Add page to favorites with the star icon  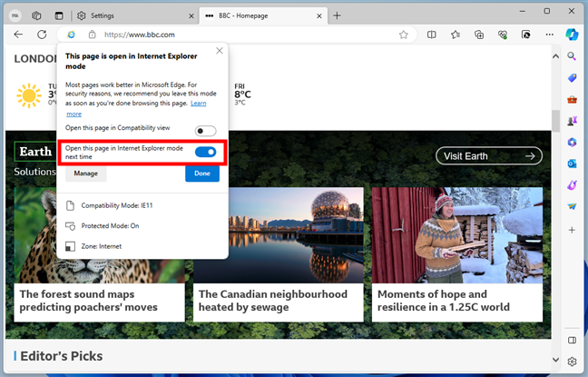[404, 35]
